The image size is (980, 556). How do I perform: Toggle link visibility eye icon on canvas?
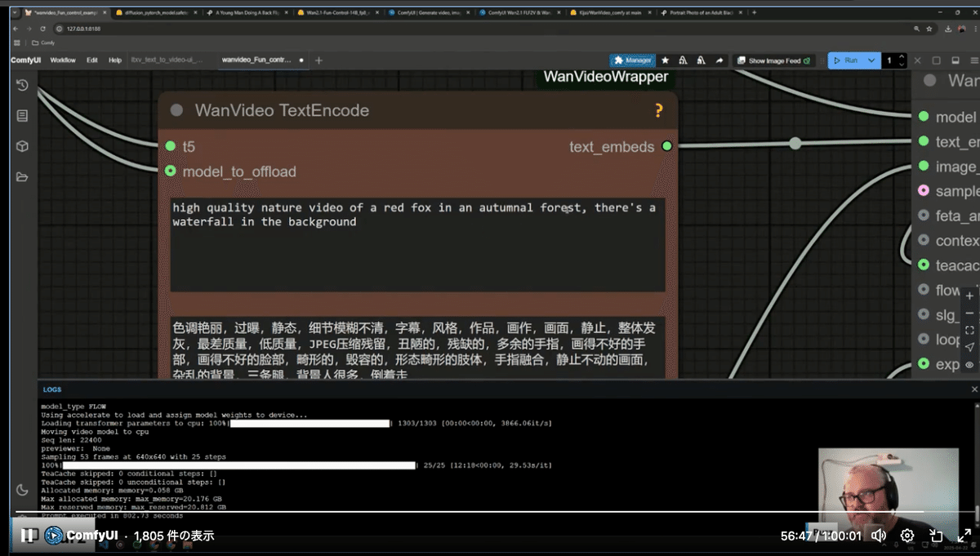[x=969, y=365]
